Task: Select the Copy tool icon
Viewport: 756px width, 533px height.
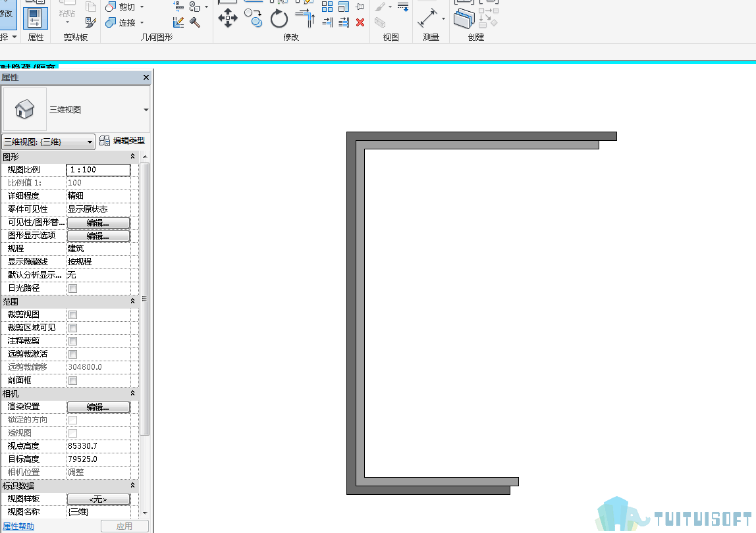Action: pos(253,18)
